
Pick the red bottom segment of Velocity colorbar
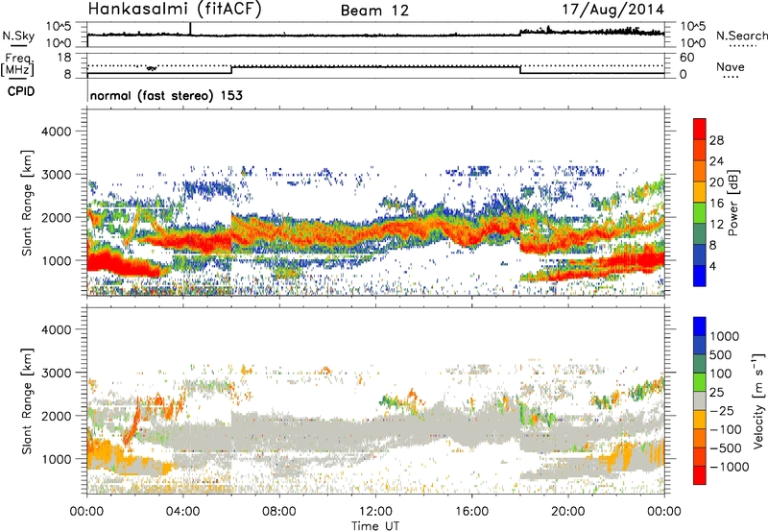pyautogui.click(x=700, y=475)
